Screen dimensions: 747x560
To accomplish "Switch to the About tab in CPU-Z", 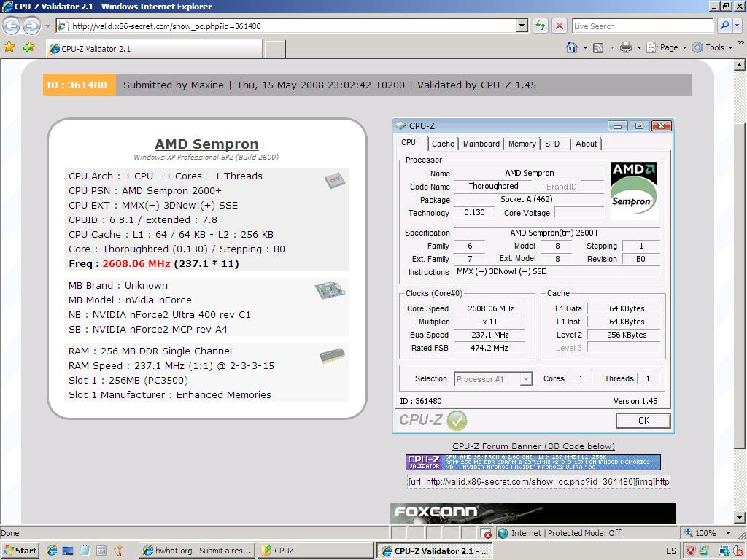I will click(x=586, y=144).
